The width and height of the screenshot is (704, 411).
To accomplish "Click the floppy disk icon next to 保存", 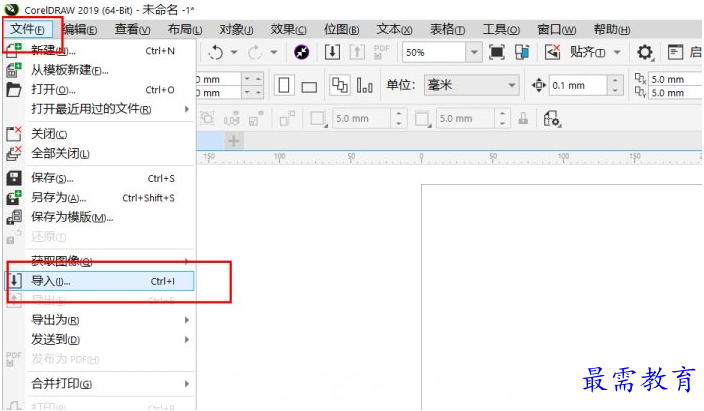I will pyautogui.click(x=14, y=178).
